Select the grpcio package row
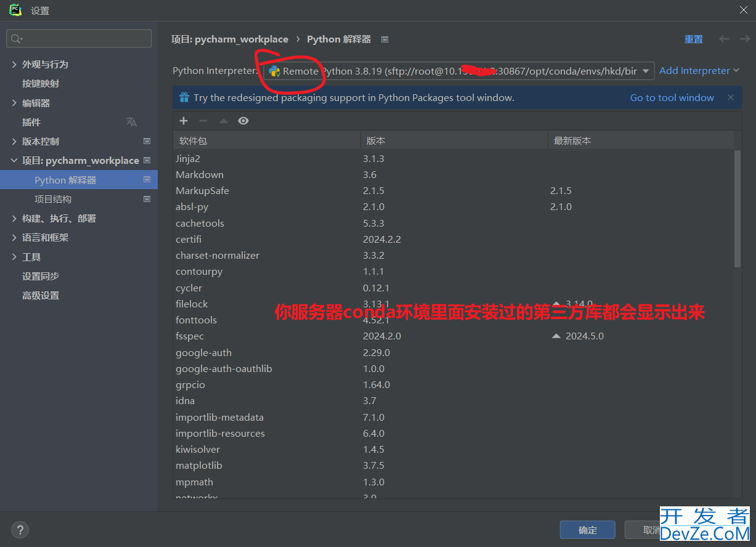The image size is (756, 547). click(453, 384)
